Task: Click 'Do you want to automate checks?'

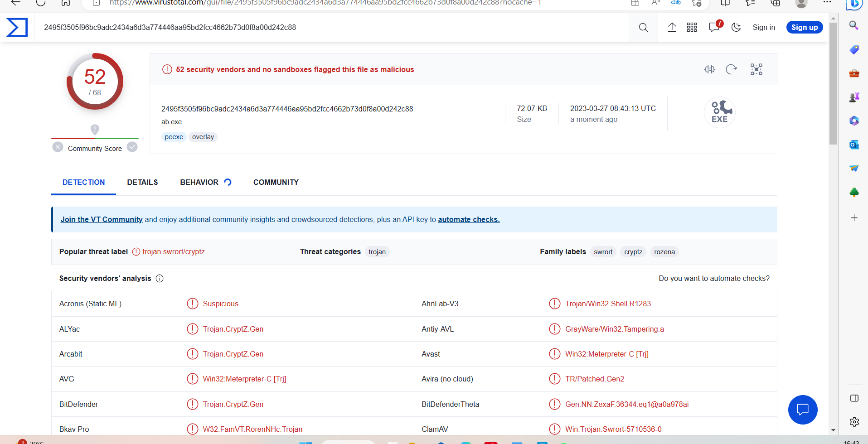Action: 714,279
